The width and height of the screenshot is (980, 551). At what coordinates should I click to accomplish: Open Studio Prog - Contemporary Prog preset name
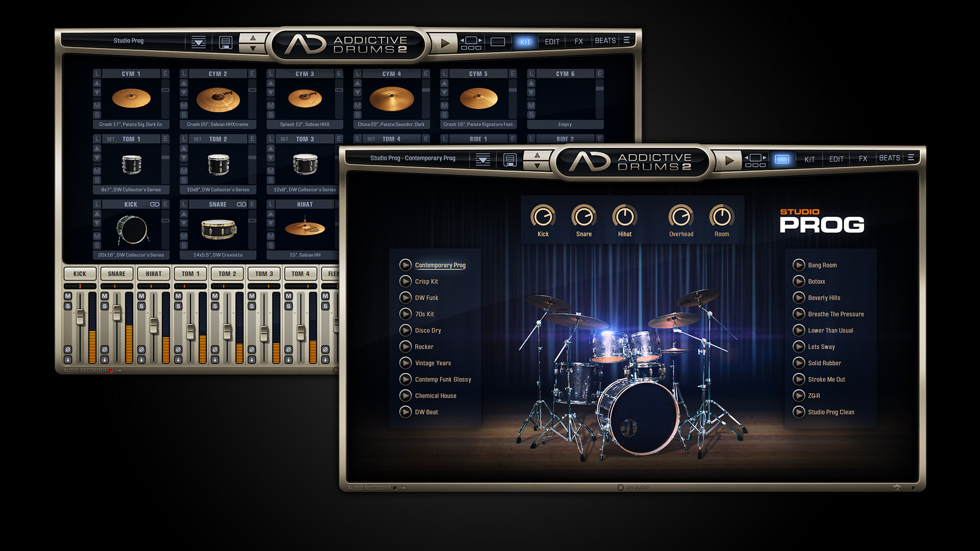coord(412,158)
